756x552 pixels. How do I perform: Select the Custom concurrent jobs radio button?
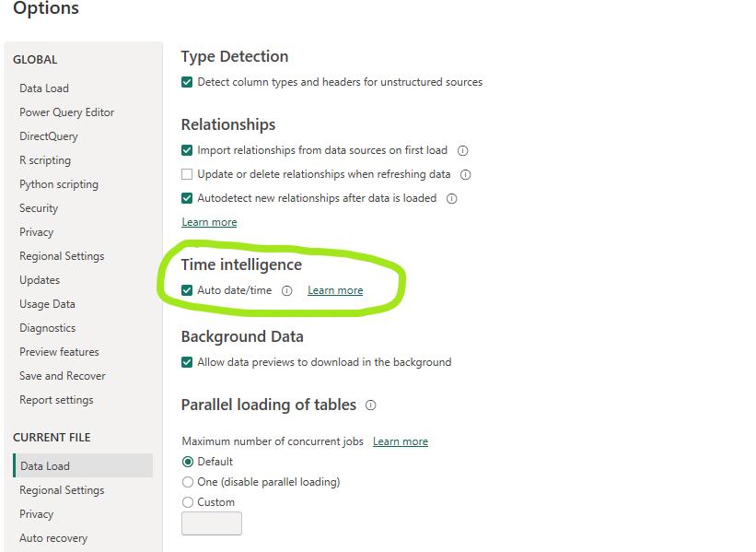coord(188,502)
